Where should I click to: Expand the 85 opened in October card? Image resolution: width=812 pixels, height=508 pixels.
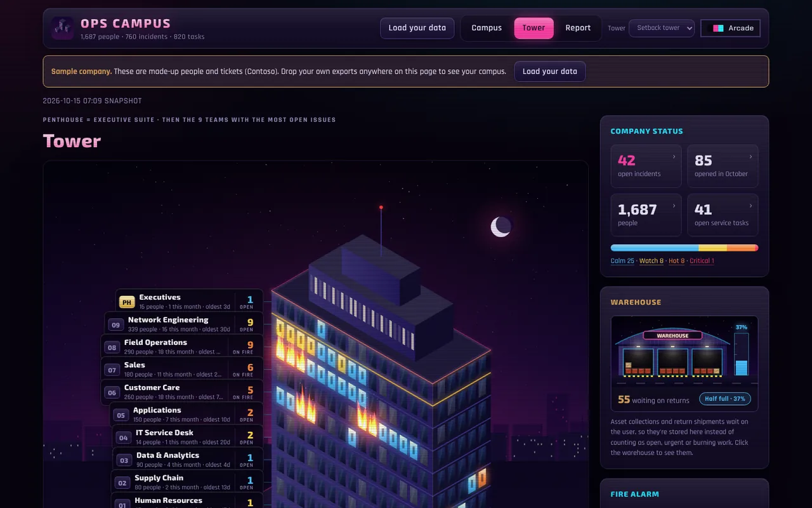click(x=723, y=166)
